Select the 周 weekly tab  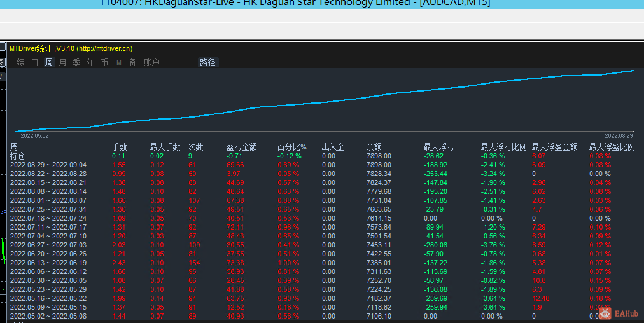click(49, 62)
